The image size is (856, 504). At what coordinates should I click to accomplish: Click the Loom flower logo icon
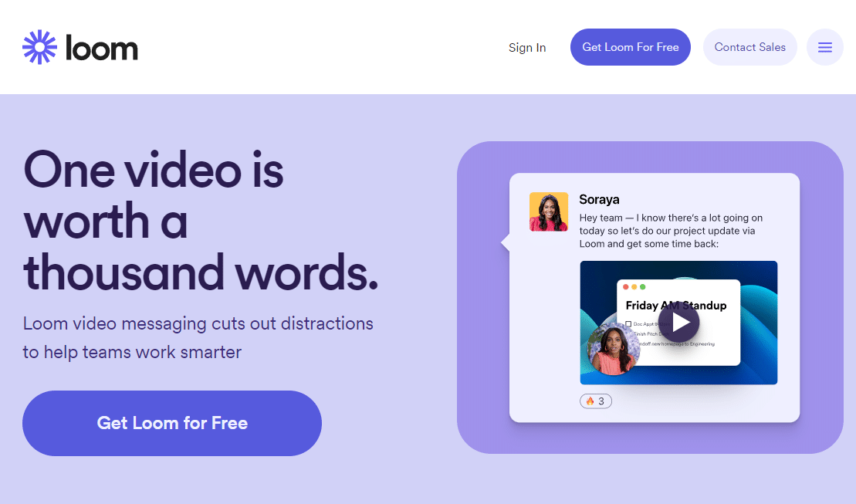(39, 47)
